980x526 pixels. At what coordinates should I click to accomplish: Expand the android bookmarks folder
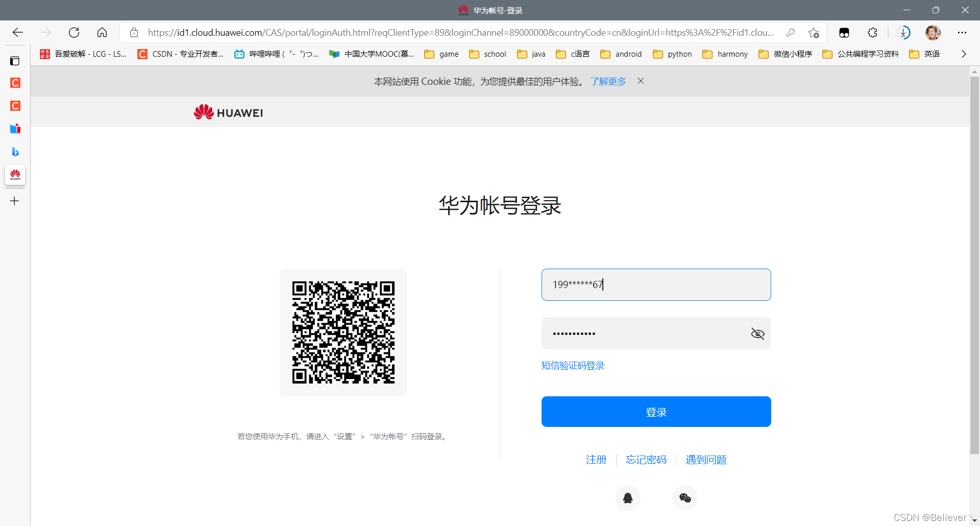click(x=621, y=54)
